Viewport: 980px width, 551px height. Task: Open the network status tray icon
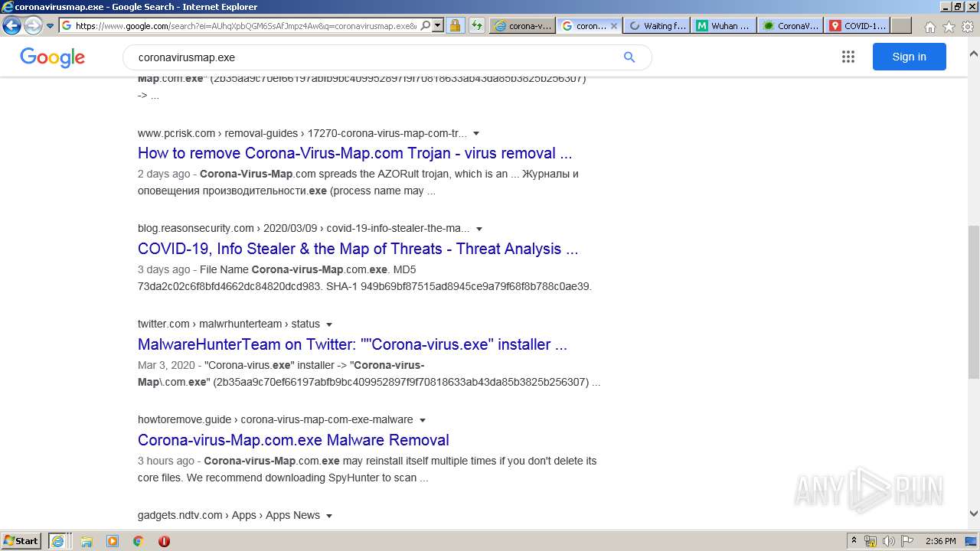(871, 541)
